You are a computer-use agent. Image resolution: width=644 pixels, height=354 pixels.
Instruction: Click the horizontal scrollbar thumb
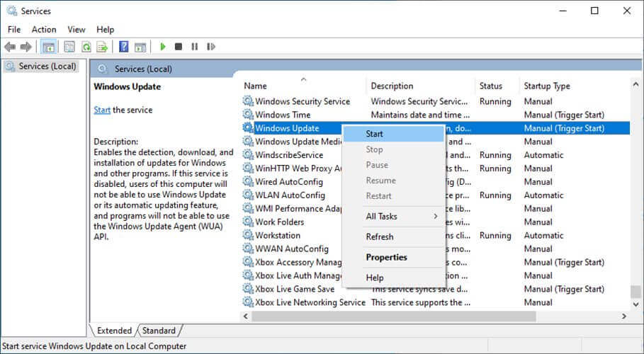[x=393, y=316]
